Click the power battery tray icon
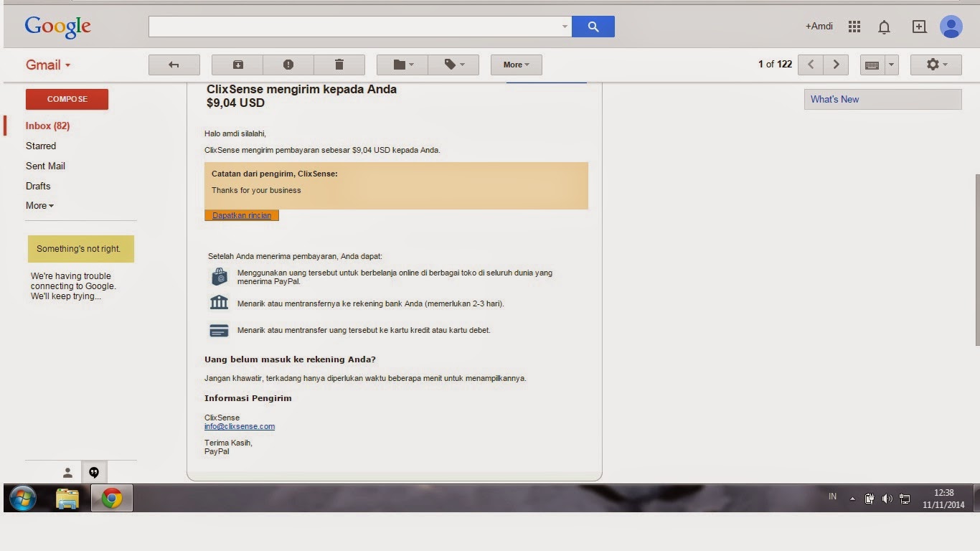This screenshot has height=551, width=980. coord(870,499)
